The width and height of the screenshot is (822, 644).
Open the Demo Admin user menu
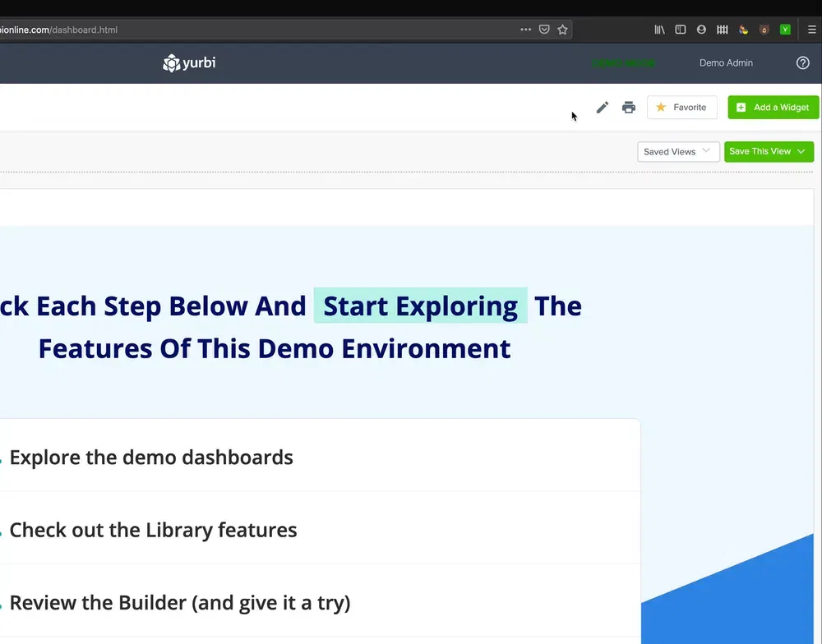[x=726, y=63]
